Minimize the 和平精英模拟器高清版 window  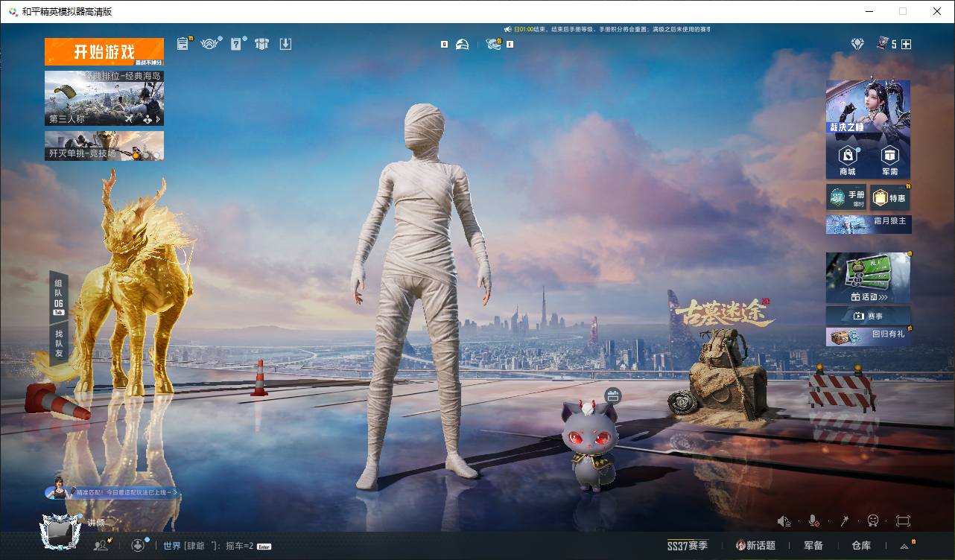click(x=869, y=11)
